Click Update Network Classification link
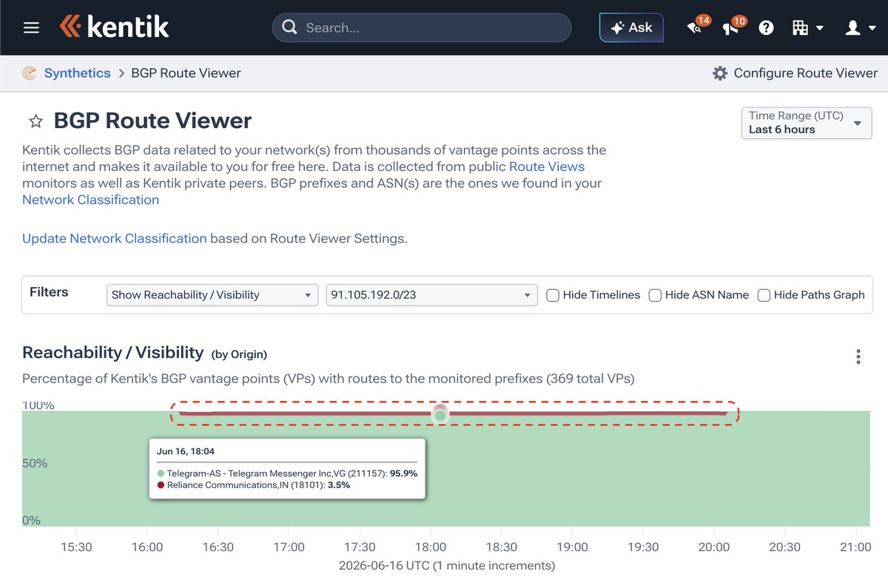The width and height of the screenshot is (888, 588). pyautogui.click(x=115, y=238)
